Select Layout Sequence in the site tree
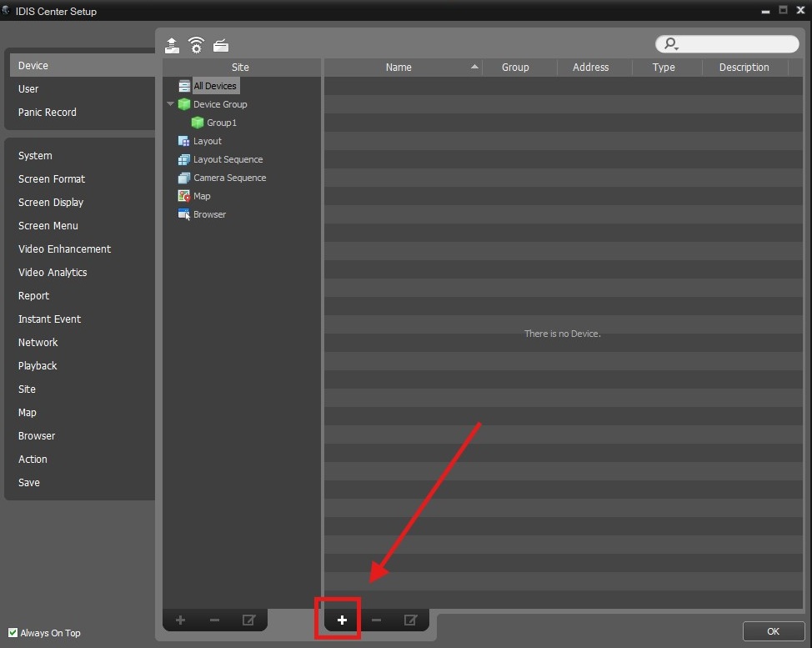 tap(228, 159)
